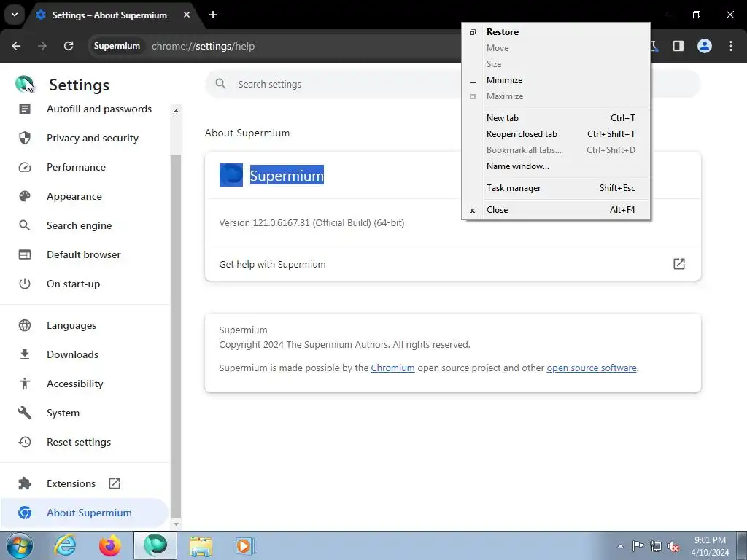Choose Minimize in the window menu
Viewport: 747px width, 560px height.
(x=556, y=80)
